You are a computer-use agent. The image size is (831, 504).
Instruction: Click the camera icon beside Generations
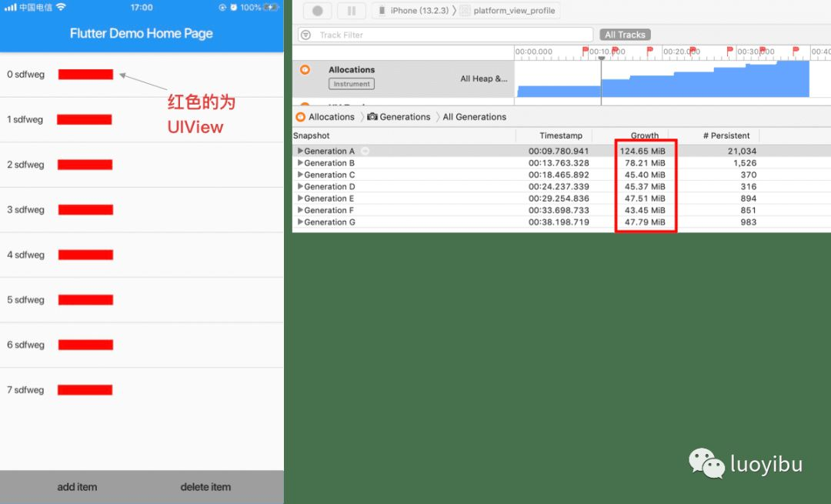pyautogui.click(x=372, y=117)
